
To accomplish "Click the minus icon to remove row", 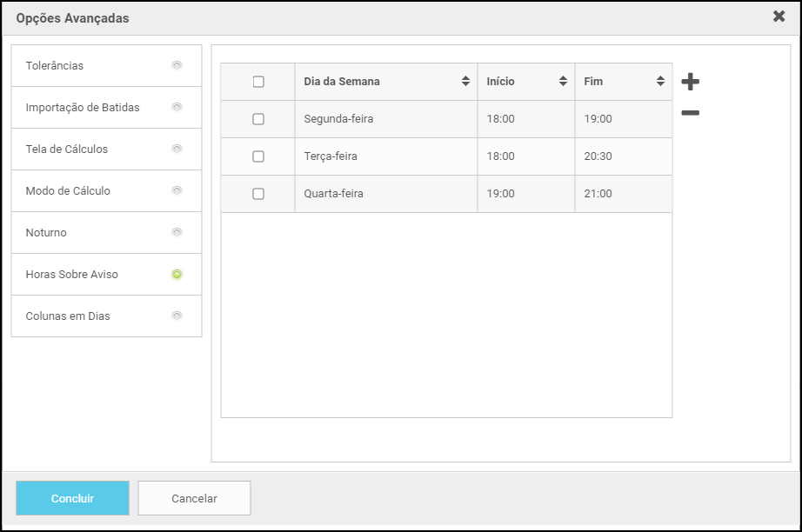I will click(x=690, y=113).
